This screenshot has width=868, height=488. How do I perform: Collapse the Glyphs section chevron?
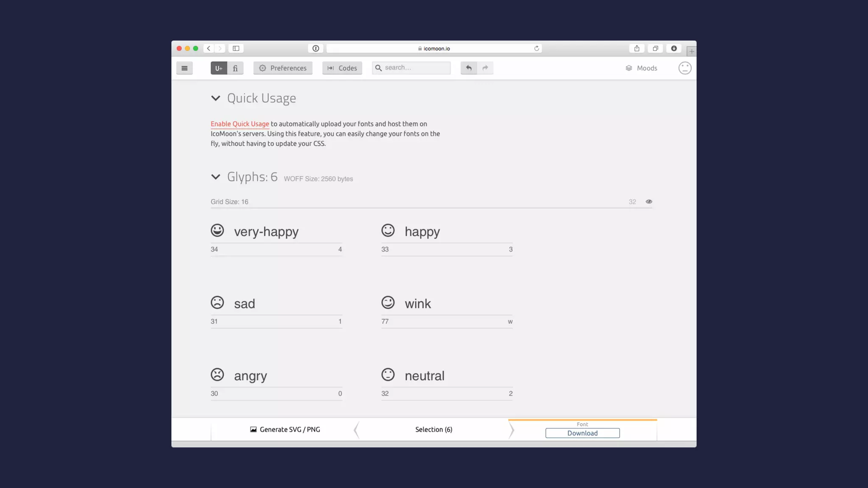216,177
